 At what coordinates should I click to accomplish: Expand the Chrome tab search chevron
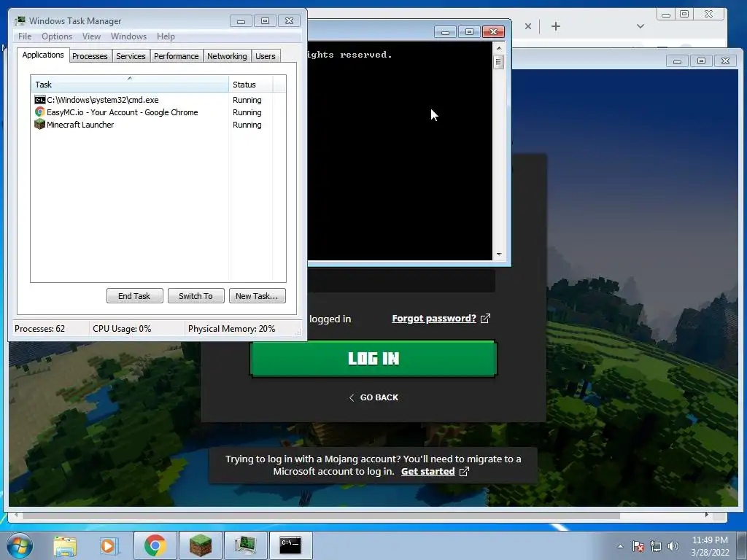(x=640, y=26)
